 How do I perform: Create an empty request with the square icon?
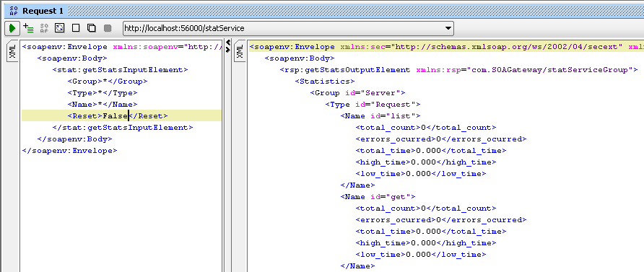(76, 28)
